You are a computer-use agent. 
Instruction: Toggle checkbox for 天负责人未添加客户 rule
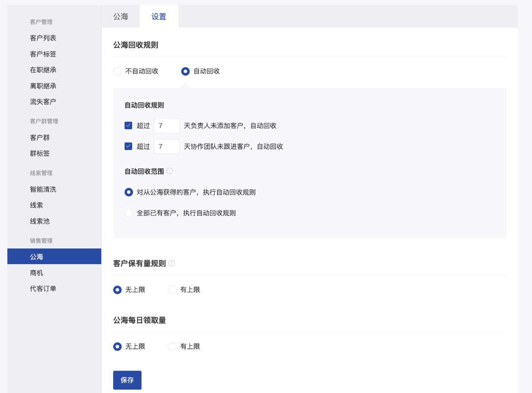pyautogui.click(x=128, y=126)
